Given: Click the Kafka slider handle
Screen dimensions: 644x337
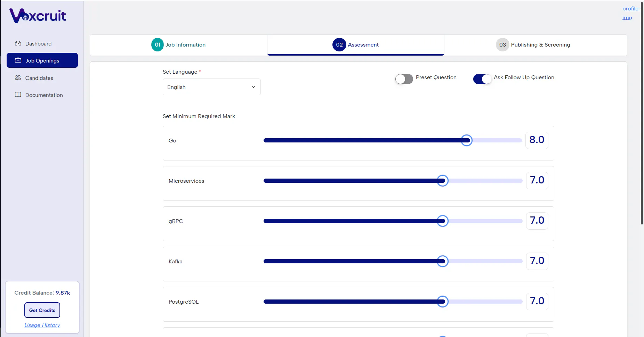Looking at the screenshot, I should coord(443,261).
